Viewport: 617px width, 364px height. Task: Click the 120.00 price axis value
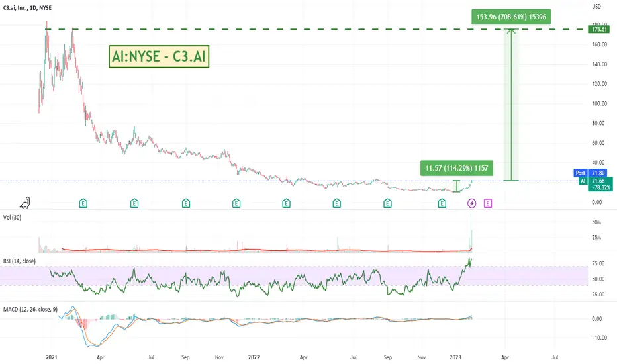pos(599,84)
